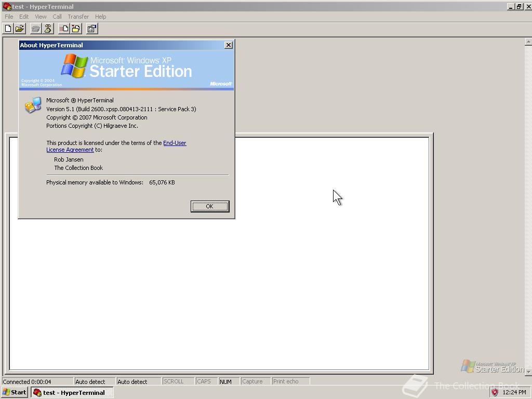
Task: Open the File menu
Action: tap(9, 17)
